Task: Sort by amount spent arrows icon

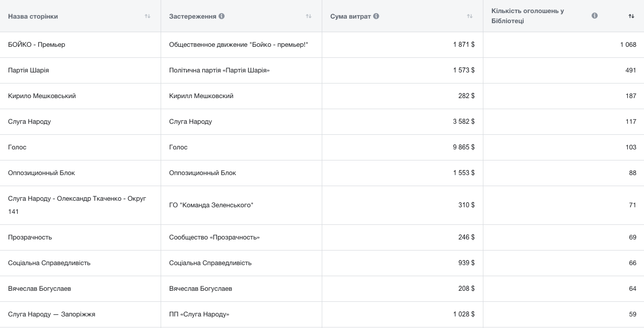Action: (470, 16)
